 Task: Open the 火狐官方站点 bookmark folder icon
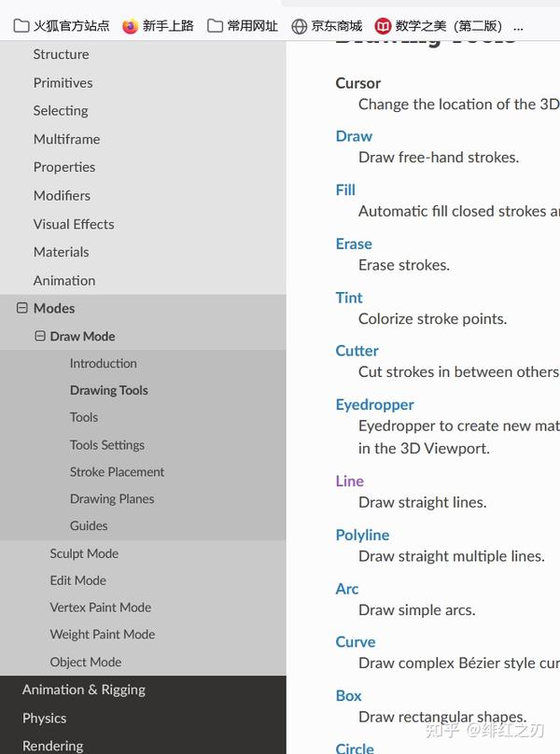(21, 26)
